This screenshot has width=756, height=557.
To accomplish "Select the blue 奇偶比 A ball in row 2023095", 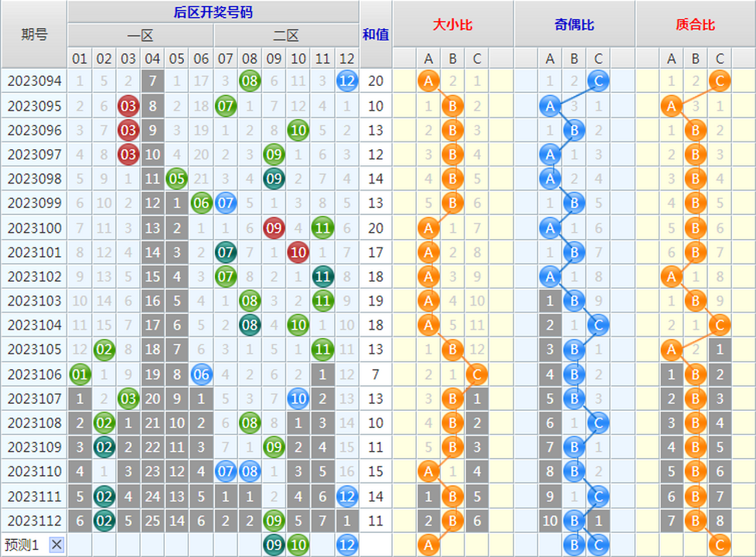I will pyautogui.click(x=550, y=106).
